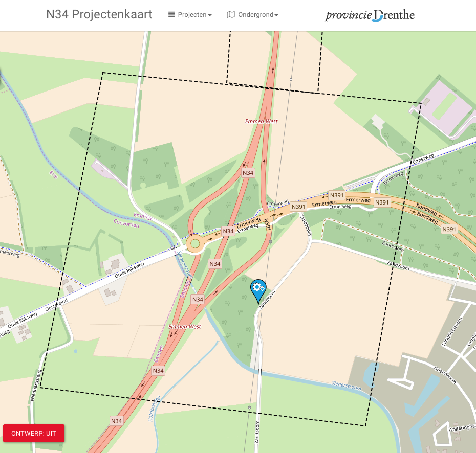
Task: Expand the Projecten dropdown caret
Action: tap(210, 15)
